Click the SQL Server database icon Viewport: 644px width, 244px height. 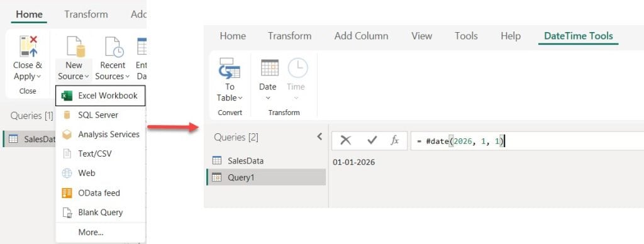[67, 115]
